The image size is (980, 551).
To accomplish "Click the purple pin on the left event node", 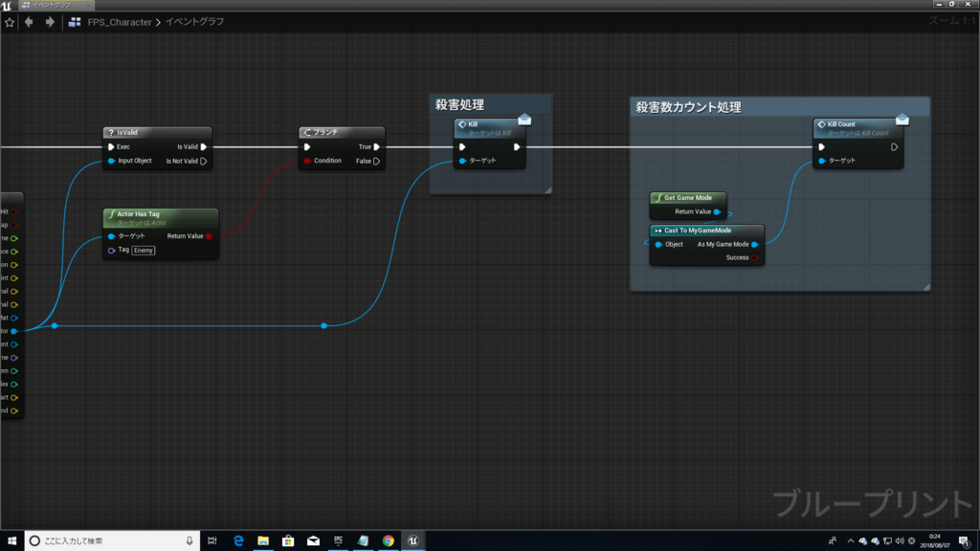I will click(x=13, y=358).
